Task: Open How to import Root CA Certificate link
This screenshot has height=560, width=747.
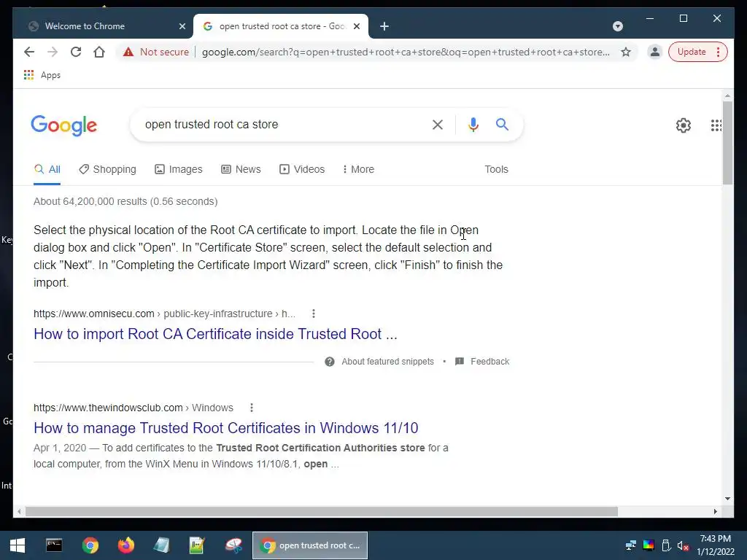Action: [x=215, y=334]
